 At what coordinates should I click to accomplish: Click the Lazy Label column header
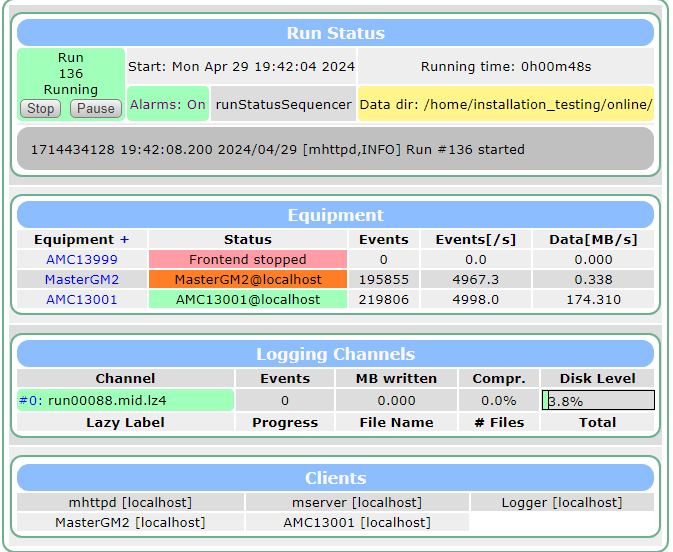click(x=125, y=422)
